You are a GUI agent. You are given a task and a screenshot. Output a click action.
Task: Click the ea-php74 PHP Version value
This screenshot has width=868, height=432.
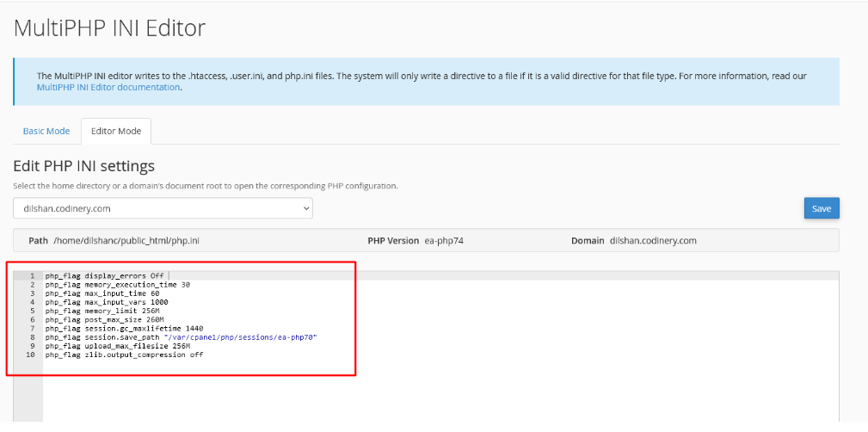[444, 241]
